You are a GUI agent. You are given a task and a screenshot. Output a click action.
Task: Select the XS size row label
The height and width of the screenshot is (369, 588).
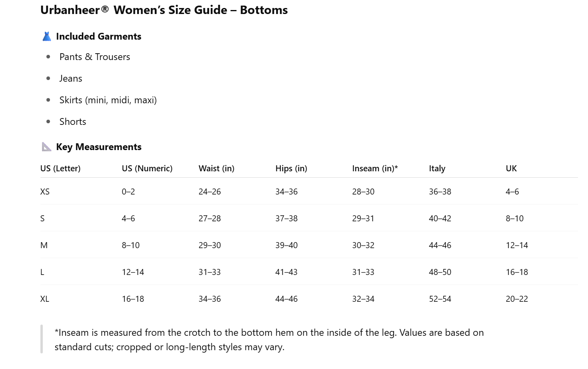[x=45, y=192]
